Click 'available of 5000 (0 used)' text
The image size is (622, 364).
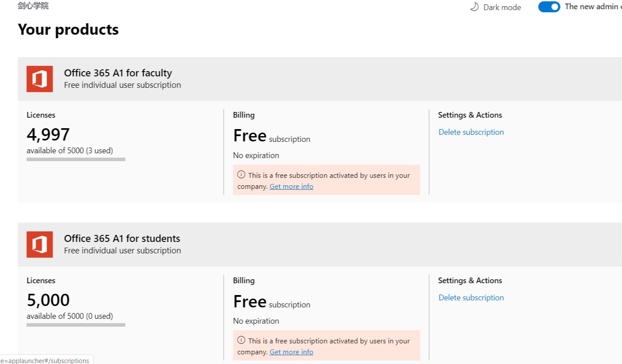[70, 316]
